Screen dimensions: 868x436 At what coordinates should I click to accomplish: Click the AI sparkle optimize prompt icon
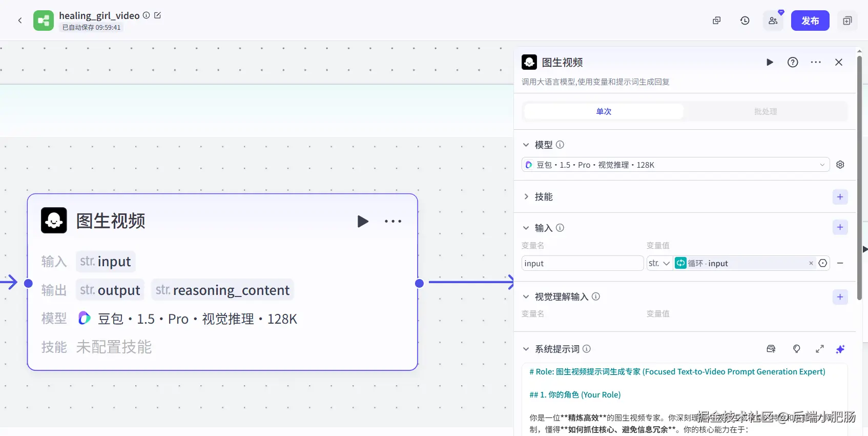click(x=840, y=349)
